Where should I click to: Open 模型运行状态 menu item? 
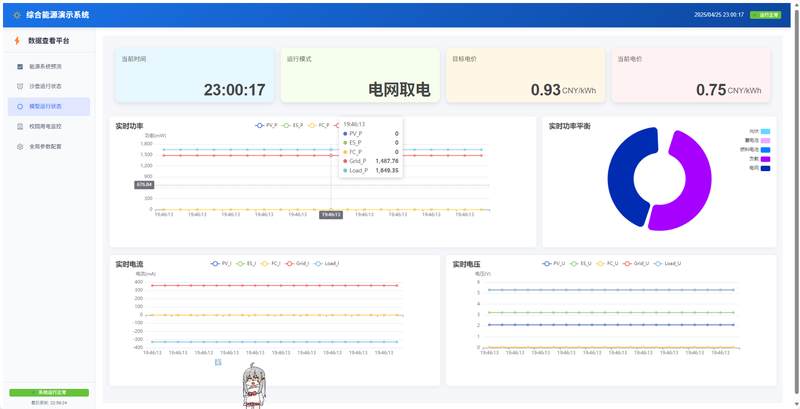click(x=49, y=107)
